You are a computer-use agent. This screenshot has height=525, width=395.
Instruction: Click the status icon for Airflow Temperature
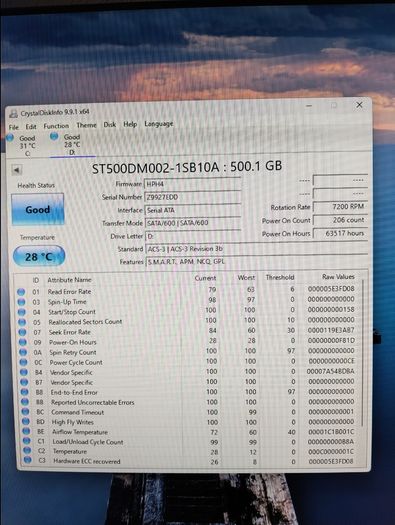click(26, 431)
